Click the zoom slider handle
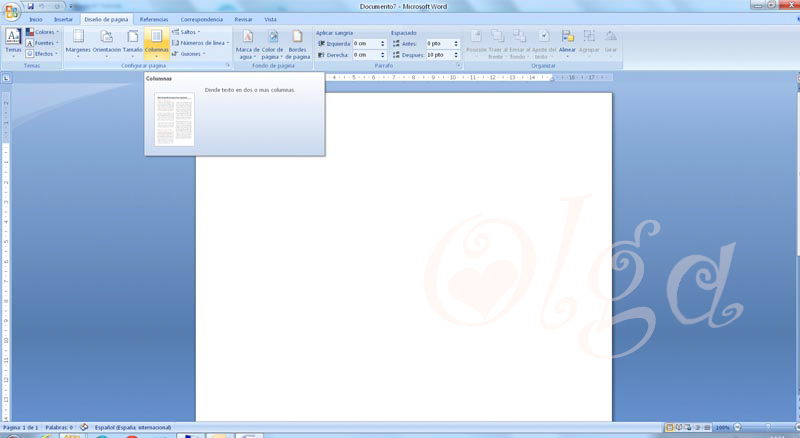The width and height of the screenshot is (800, 438). (768, 427)
